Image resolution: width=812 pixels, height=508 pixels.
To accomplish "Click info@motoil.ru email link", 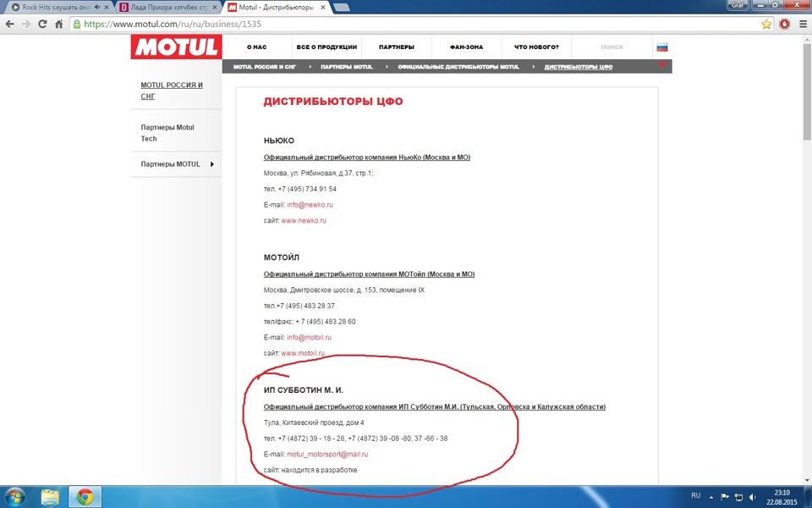I will [310, 338].
